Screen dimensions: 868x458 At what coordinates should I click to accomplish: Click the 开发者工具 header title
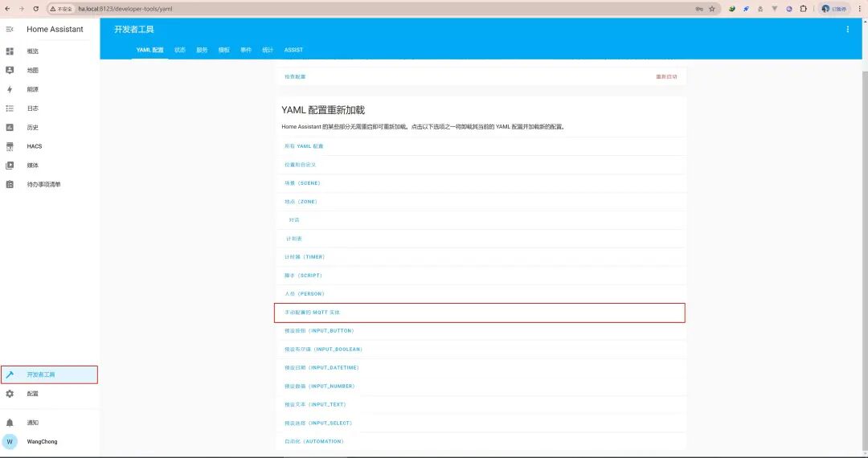tap(134, 29)
